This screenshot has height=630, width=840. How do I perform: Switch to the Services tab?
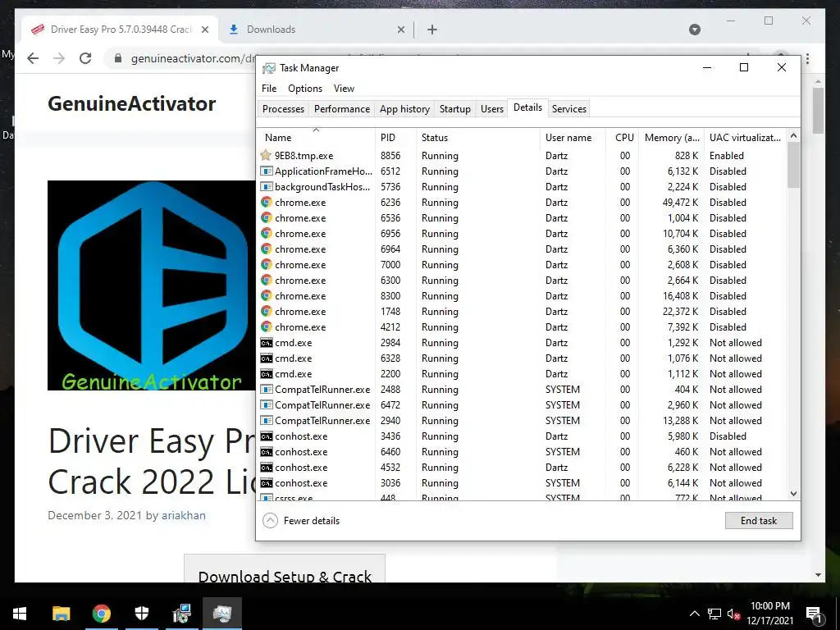(x=569, y=109)
